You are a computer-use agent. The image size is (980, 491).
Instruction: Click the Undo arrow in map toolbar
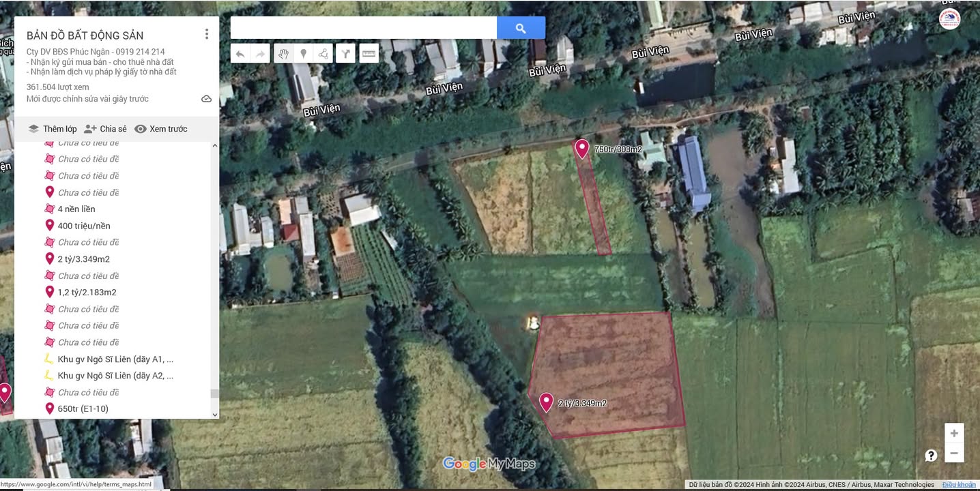[240, 53]
